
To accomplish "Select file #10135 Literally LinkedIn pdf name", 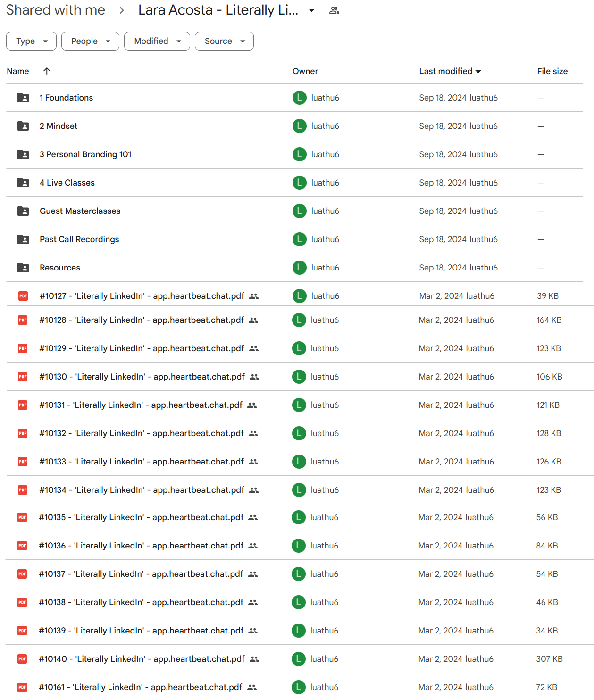I will [141, 517].
